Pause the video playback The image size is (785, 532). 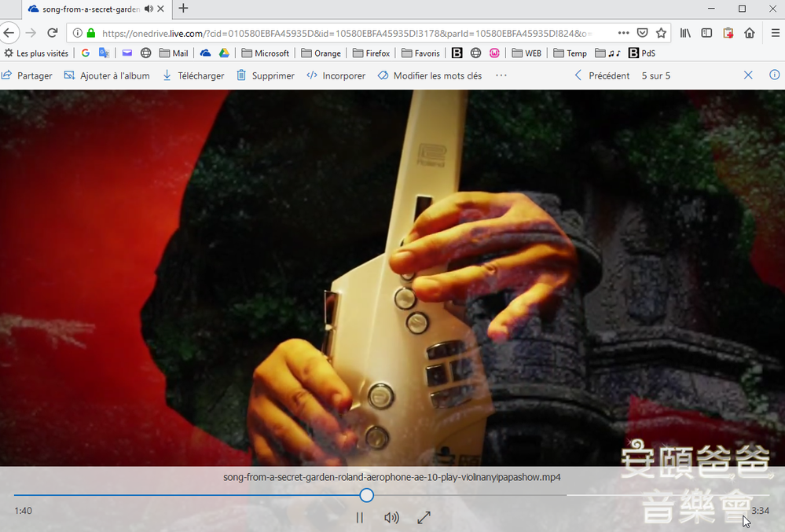359,518
